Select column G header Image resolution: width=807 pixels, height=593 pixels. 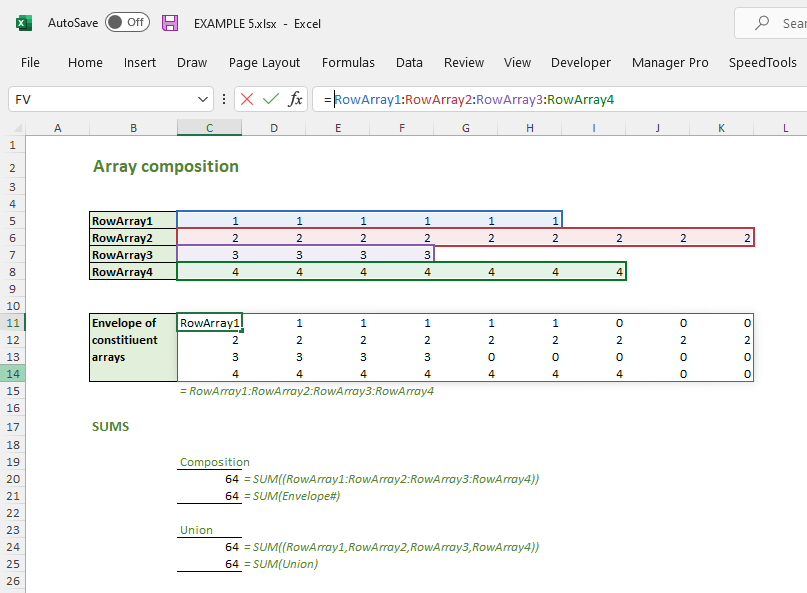(x=466, y=128)
